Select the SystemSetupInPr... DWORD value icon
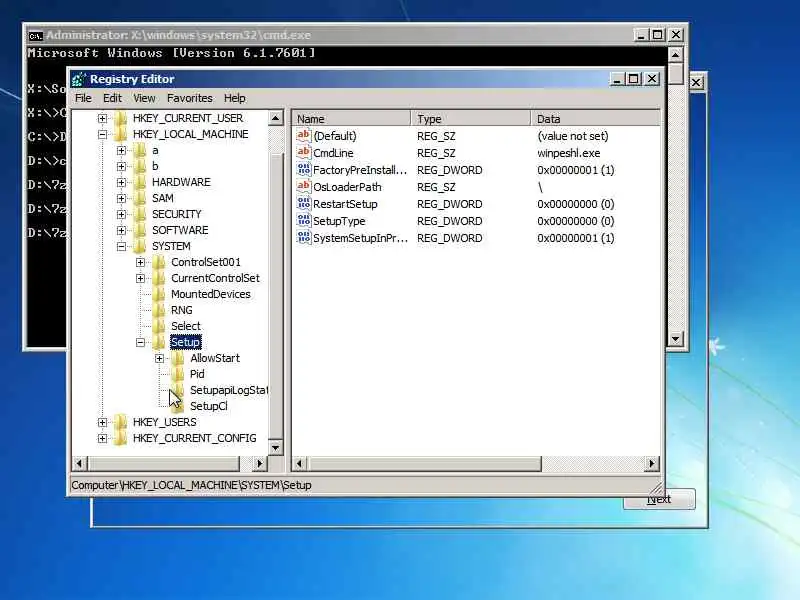The width and height of the screenshot is (800, 600). (x=304, y=238)
